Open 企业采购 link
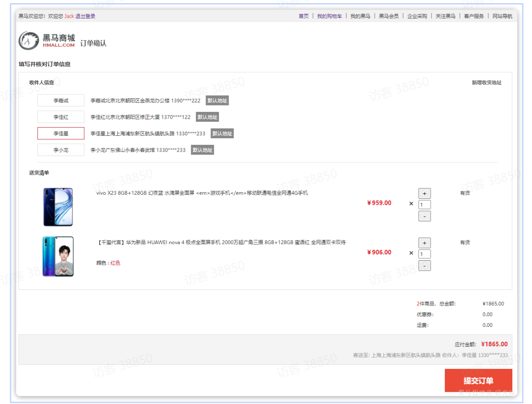This screenshot has width=532, height=404. (417, 16)
